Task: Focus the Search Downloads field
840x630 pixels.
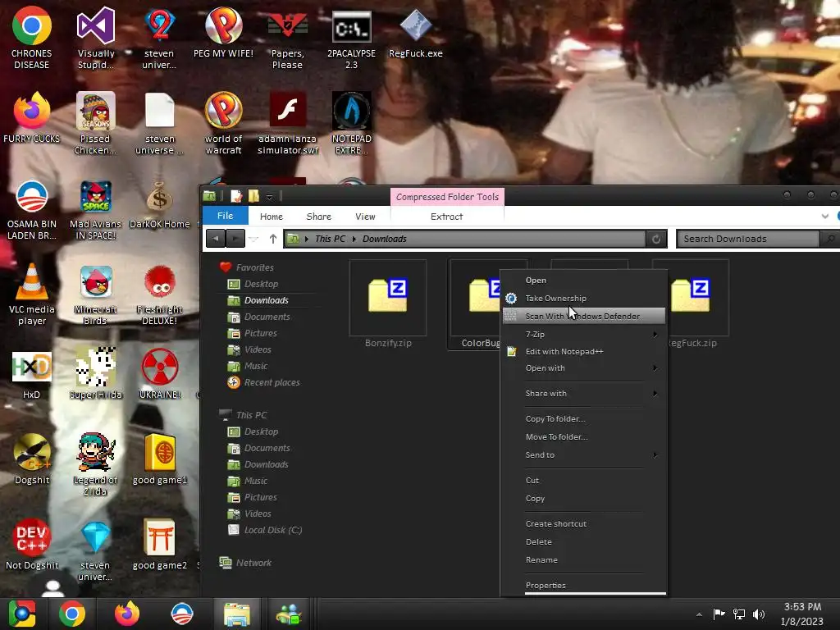Action: point(748,239)
